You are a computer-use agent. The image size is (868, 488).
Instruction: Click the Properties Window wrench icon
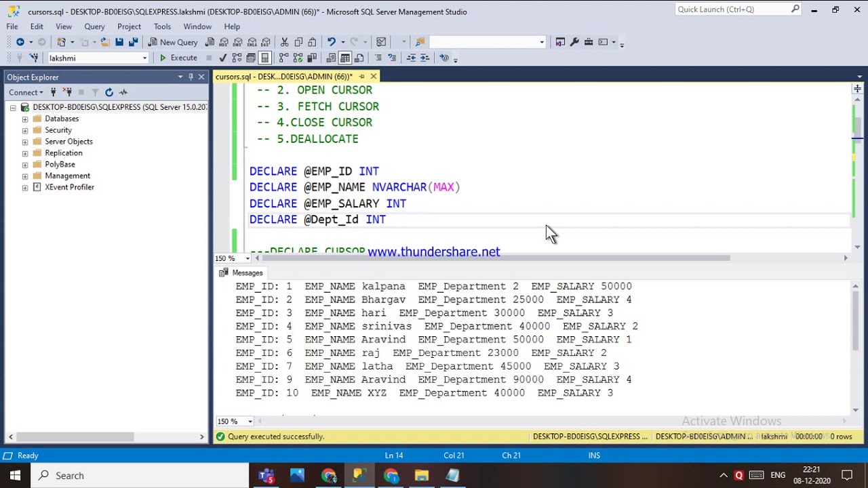click(x=574, y=42)
